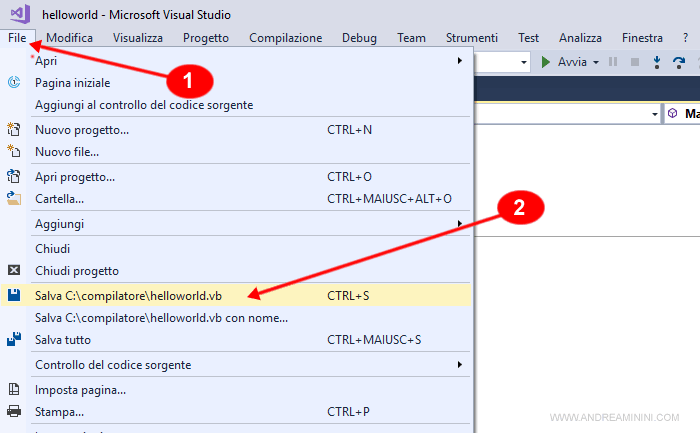Click the Chiudi progetto X icon

(14, 270)
